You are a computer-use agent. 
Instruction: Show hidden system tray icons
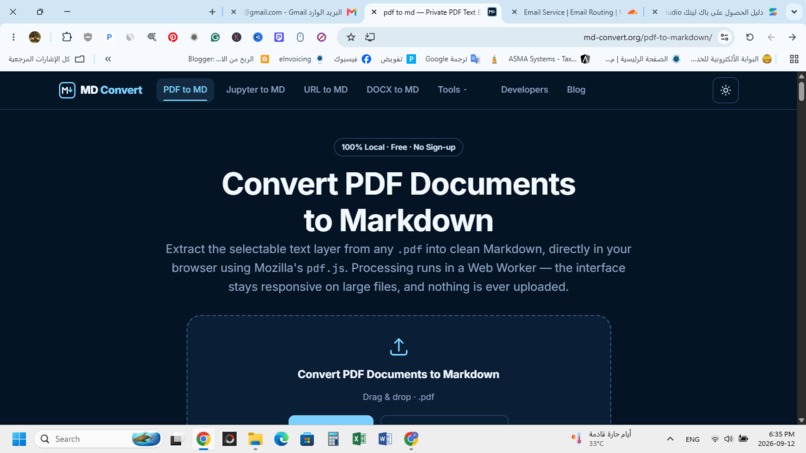(670, 439)
